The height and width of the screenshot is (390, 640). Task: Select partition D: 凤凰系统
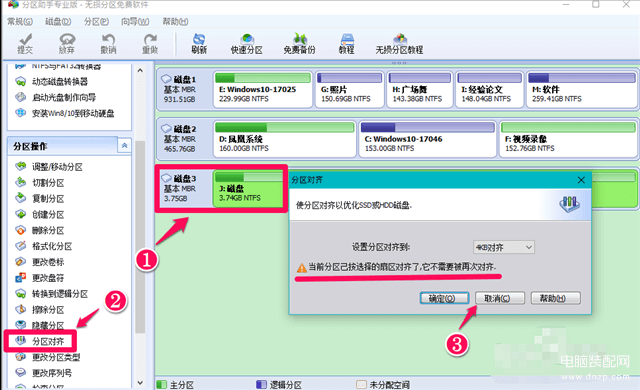tap(284, 139)
